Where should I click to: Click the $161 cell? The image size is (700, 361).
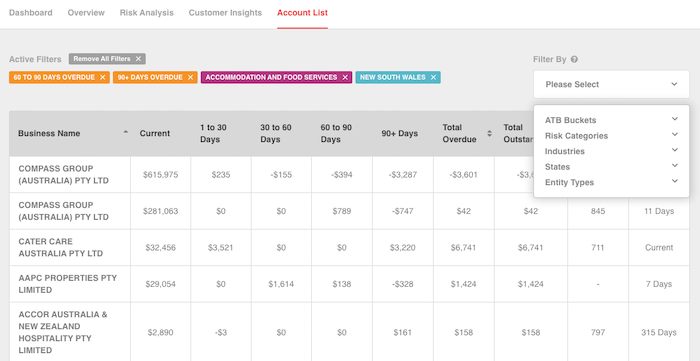click(x=403, y=332)
